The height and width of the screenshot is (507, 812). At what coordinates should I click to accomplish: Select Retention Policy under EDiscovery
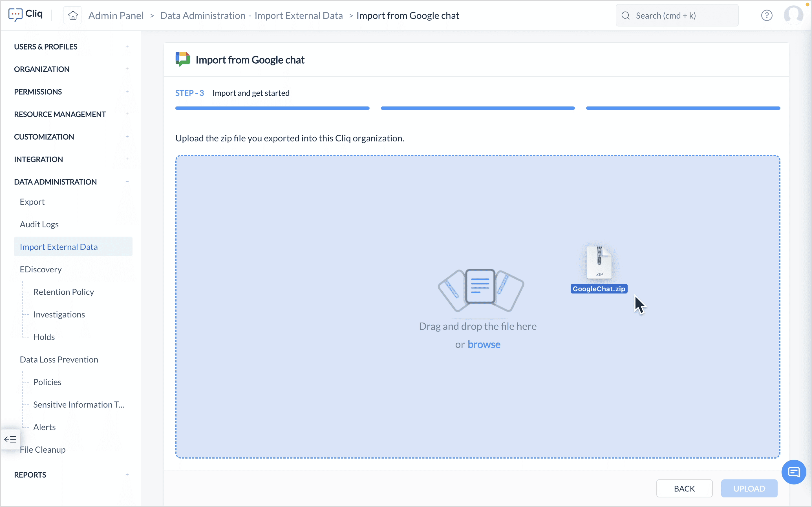63,292
